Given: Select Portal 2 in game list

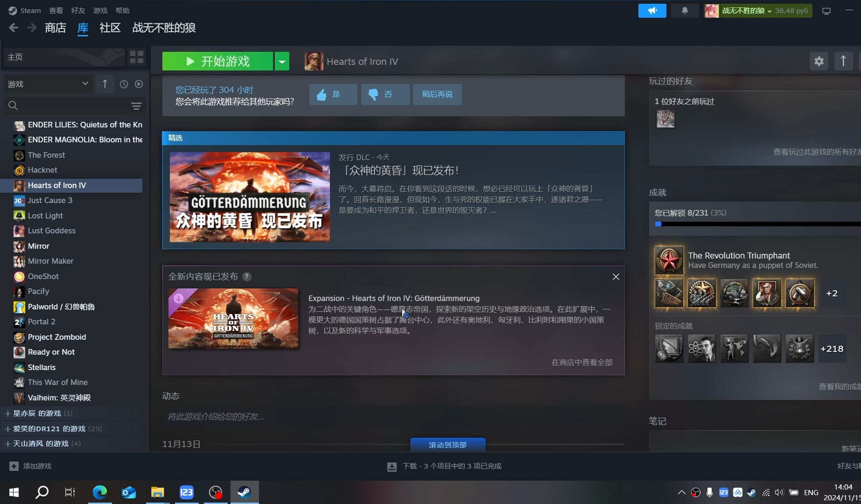Looking at the screenshot, I should click(x=42, y=322).
